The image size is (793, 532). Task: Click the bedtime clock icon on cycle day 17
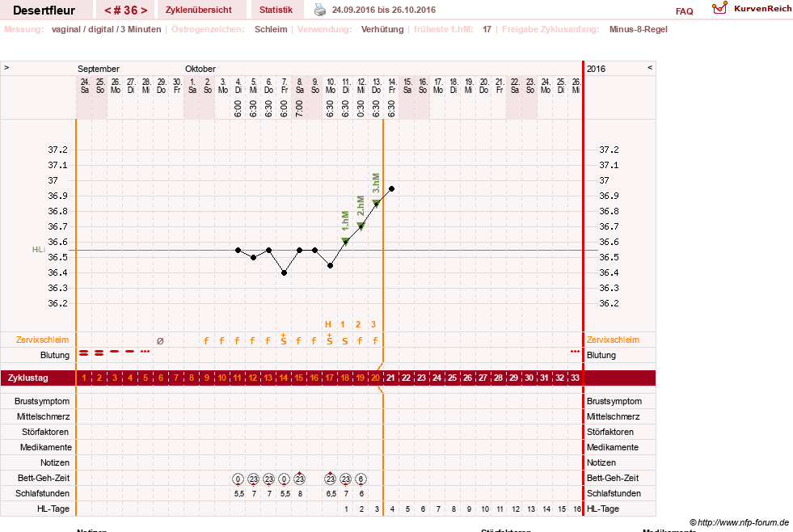point(331,479)
